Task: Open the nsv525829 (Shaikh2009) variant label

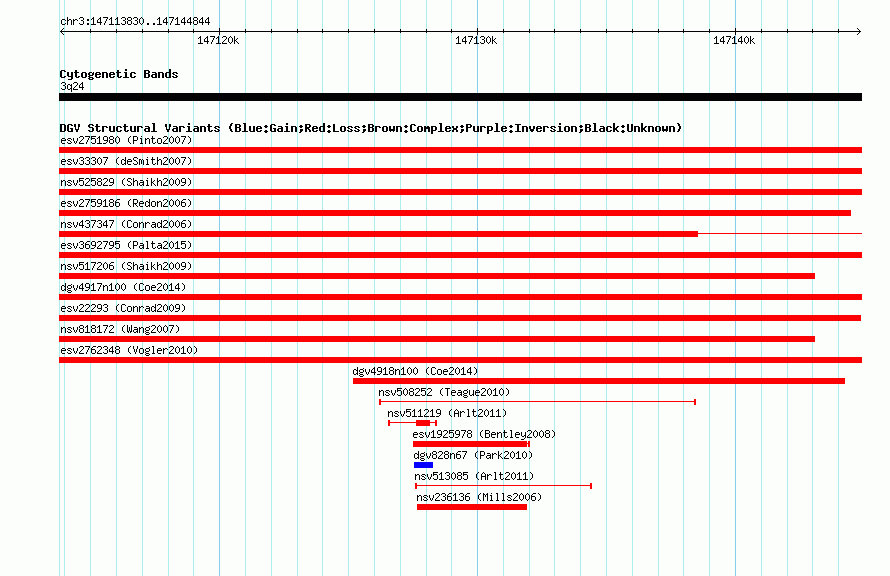Action: coord(126,182)
